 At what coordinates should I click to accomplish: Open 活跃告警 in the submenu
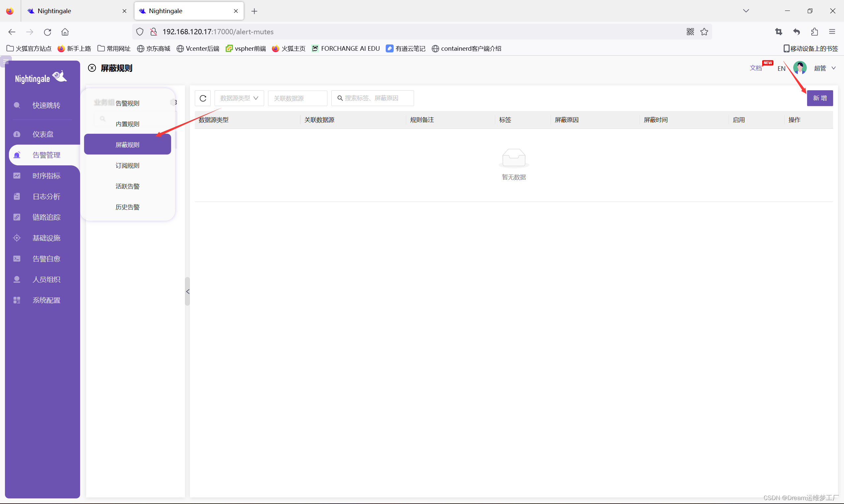[128, 186]
